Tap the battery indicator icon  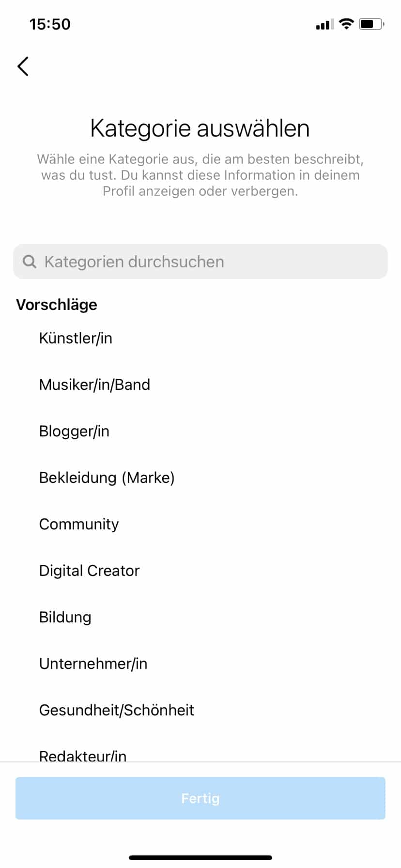pyautogui.click(x=371, y=24)
